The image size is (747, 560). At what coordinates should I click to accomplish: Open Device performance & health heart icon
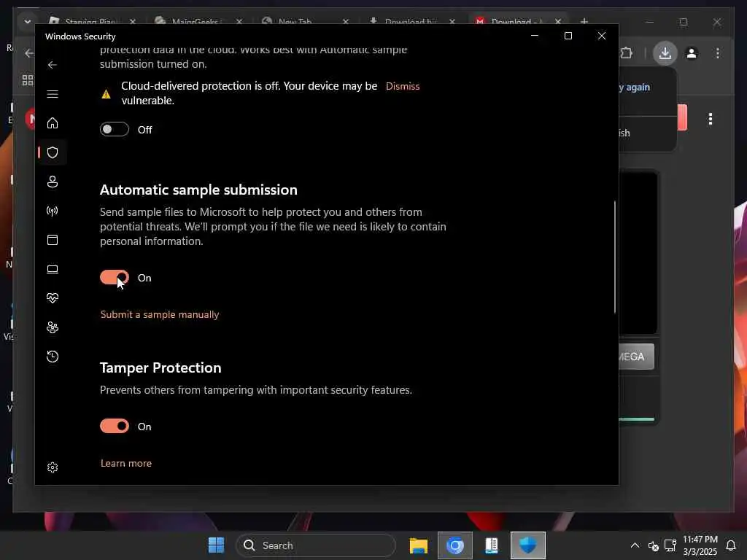point(53,298)
